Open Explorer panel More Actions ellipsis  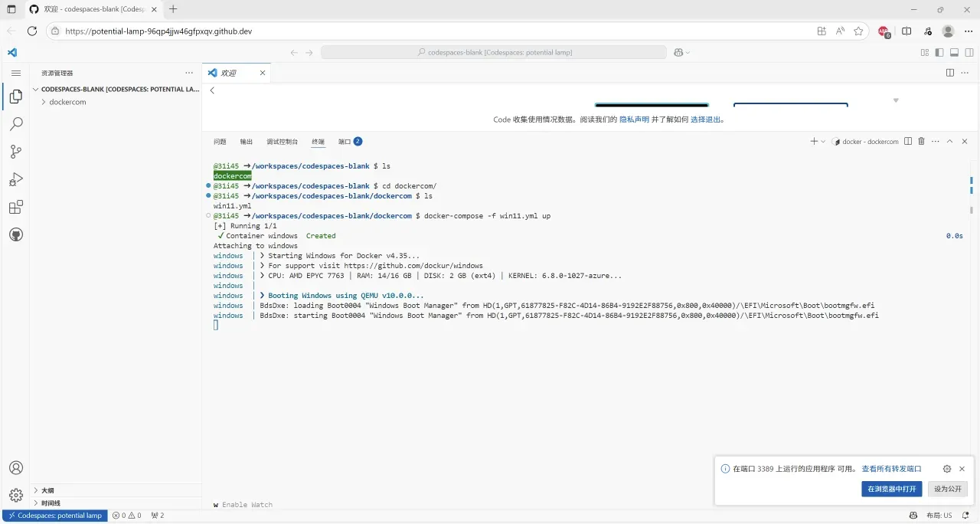point(189,73)
